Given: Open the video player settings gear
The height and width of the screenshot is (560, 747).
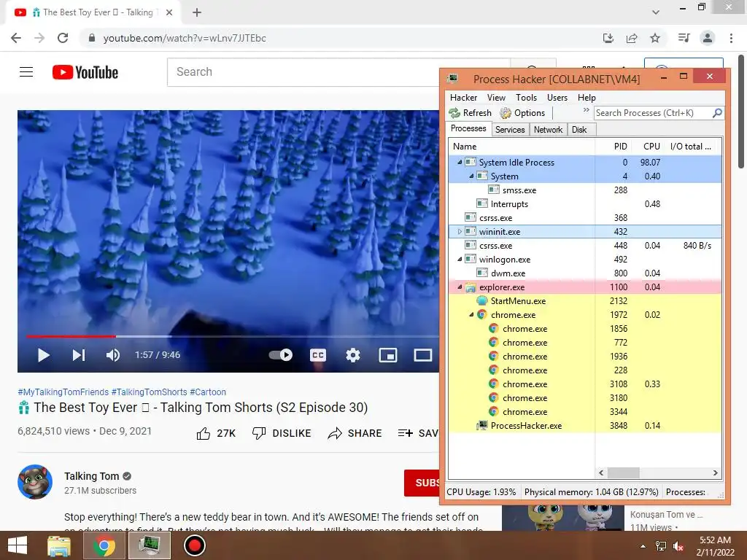Looking at the screenshot, I should pyautogui.click(x=353, y=355).
